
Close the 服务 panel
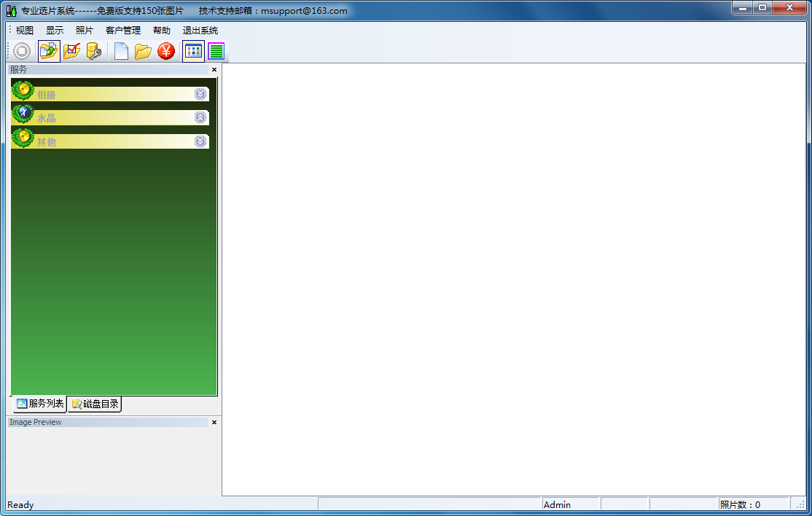point(214,69)
